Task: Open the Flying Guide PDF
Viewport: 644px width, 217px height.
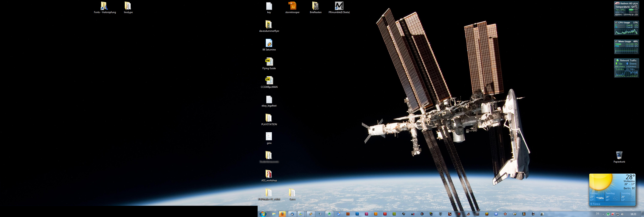Action: (269, 64)
